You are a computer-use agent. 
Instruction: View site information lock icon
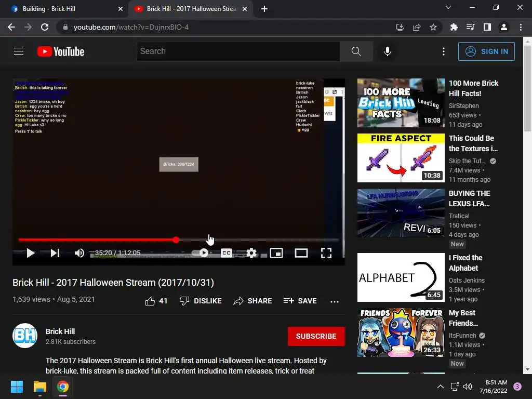65,27
